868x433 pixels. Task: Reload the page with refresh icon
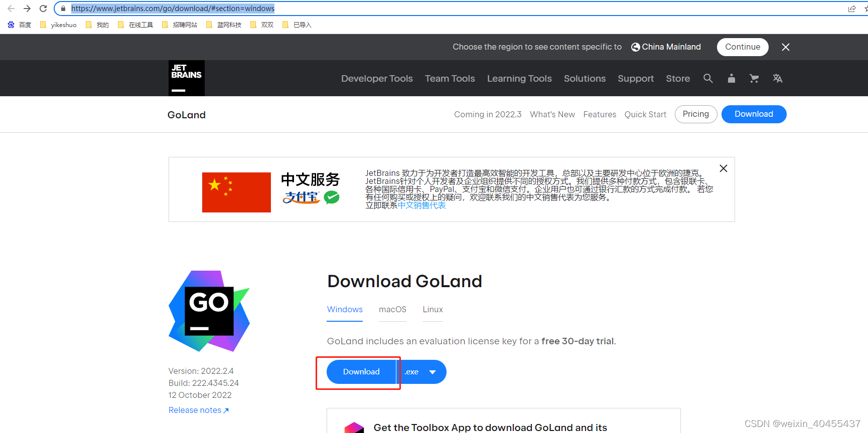pos(43,9)
